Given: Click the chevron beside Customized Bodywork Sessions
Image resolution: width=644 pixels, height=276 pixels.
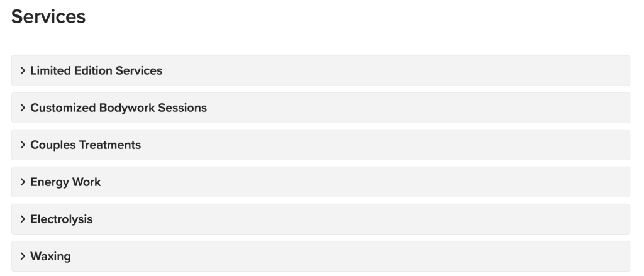Looking at the screenshot, I should coord(23,108).
